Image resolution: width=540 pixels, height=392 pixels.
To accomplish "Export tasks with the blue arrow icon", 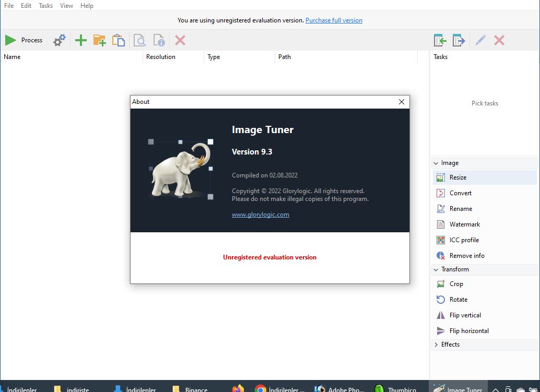I will [459, 40].
